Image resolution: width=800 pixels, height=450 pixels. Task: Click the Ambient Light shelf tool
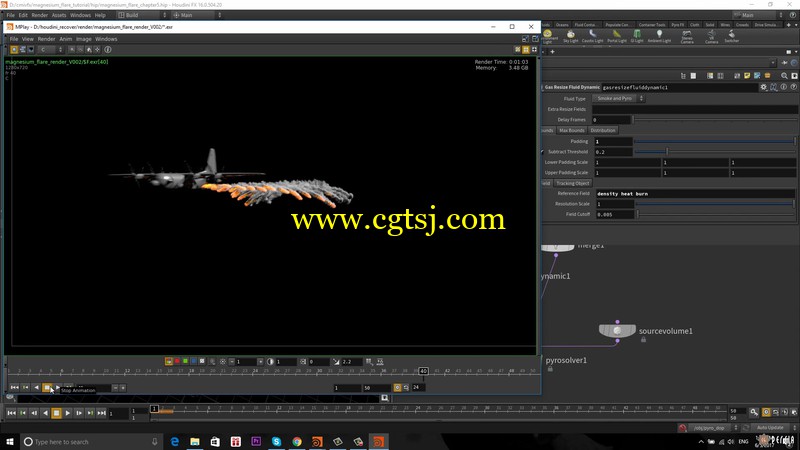tap(659, 36)
